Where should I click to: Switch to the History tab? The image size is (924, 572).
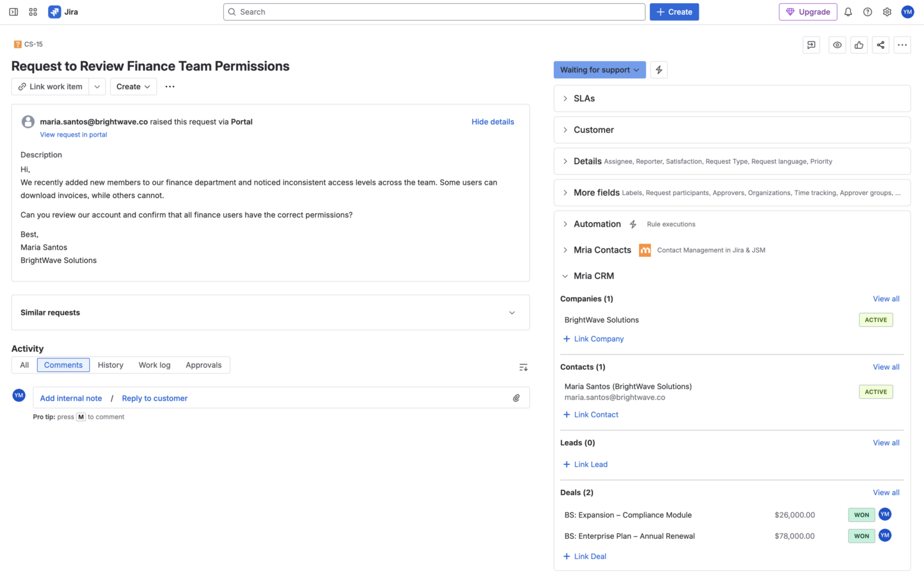click(110, 365)
